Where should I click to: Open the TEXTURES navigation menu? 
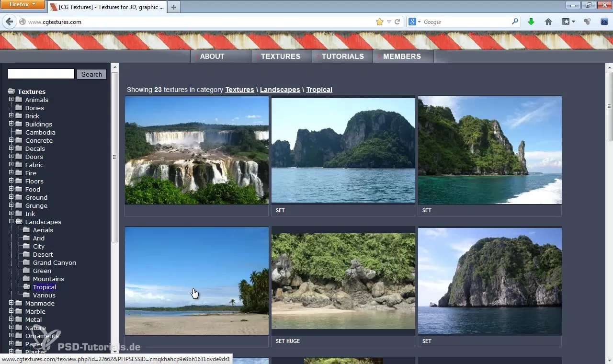coord(281,56)
